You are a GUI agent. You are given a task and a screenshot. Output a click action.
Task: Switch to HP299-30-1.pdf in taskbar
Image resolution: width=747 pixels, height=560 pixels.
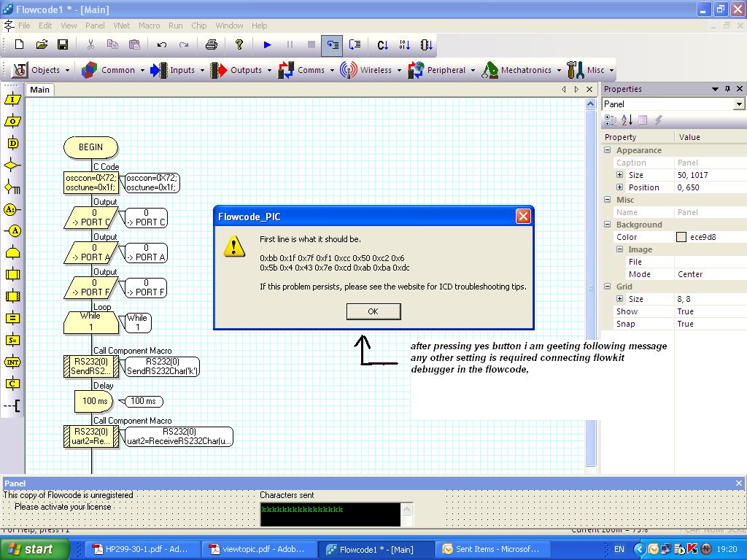[141, 549]
